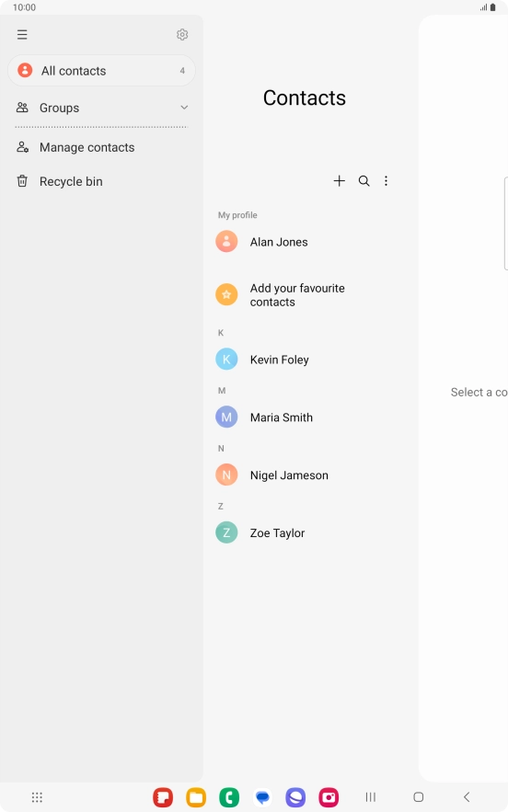This screenshot has height=812, width=508.
Task: Open more options three-dot menu
Action: [x=386, y=181]
